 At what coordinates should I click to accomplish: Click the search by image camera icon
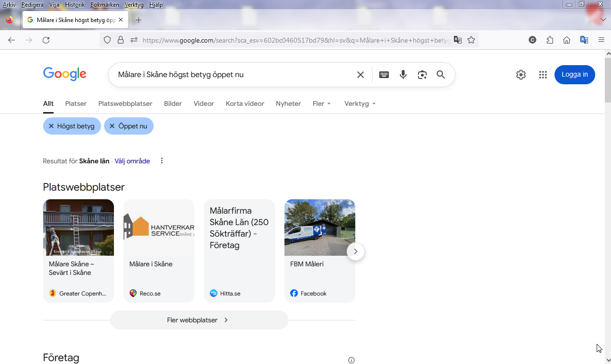[422, 75]
